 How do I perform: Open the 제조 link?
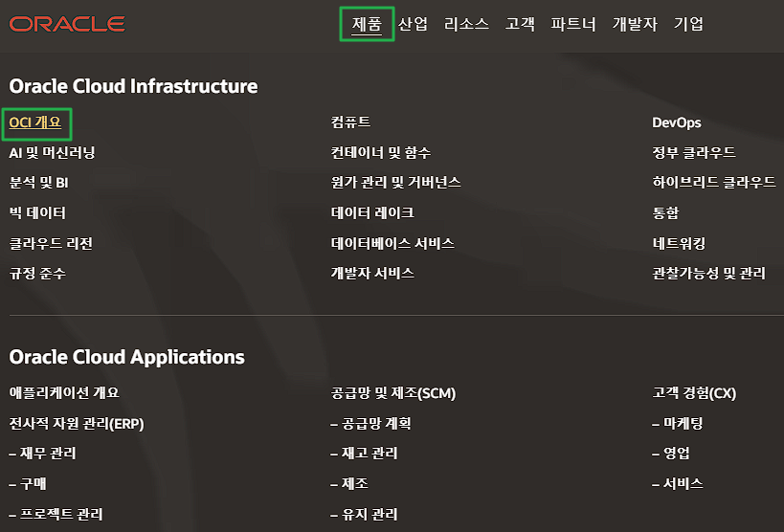(x=349, y=483)
